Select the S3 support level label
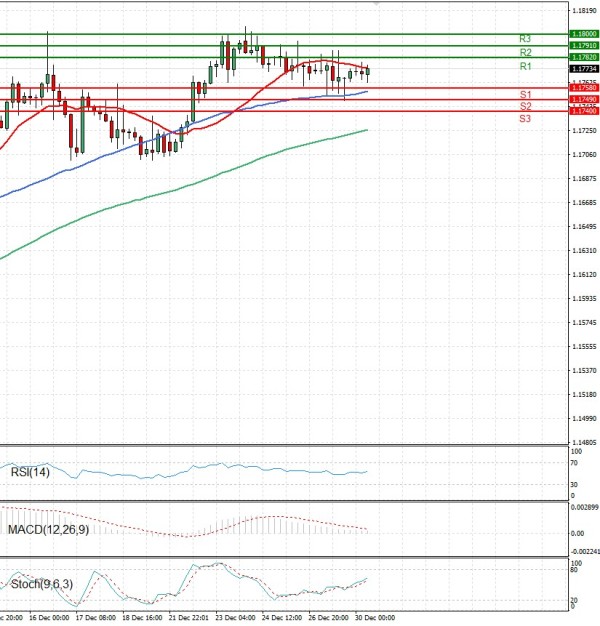Image resolution: width=600 pixels, height=626 pixels. click(524, 119)
